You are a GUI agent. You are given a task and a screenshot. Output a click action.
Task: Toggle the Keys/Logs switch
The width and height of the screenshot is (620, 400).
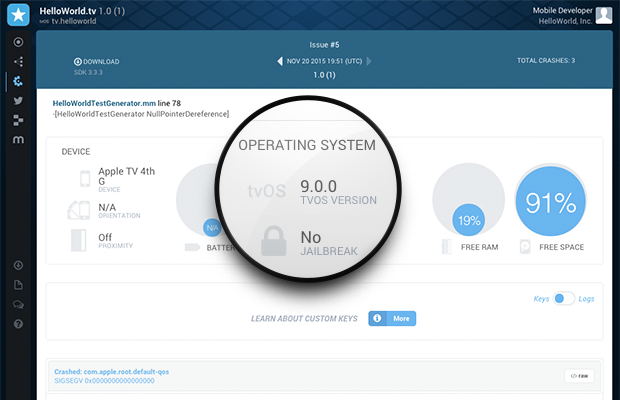(x=564, y=298)
